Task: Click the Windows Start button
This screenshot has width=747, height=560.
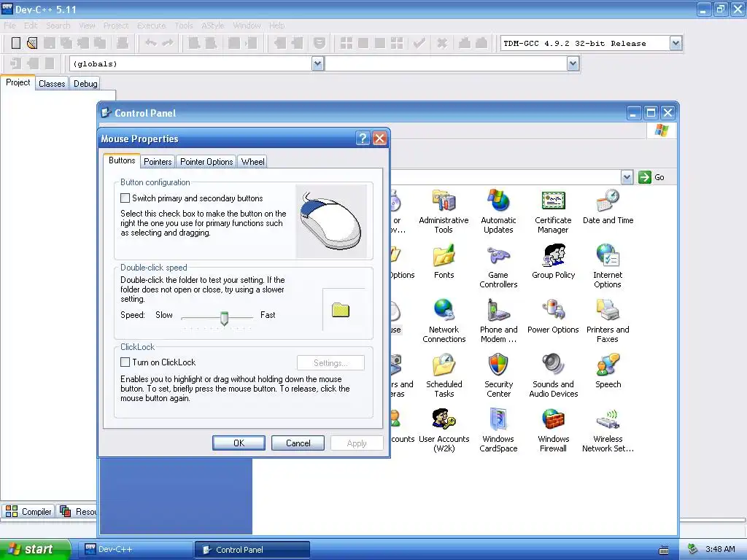Action: (x=34, y=549)
